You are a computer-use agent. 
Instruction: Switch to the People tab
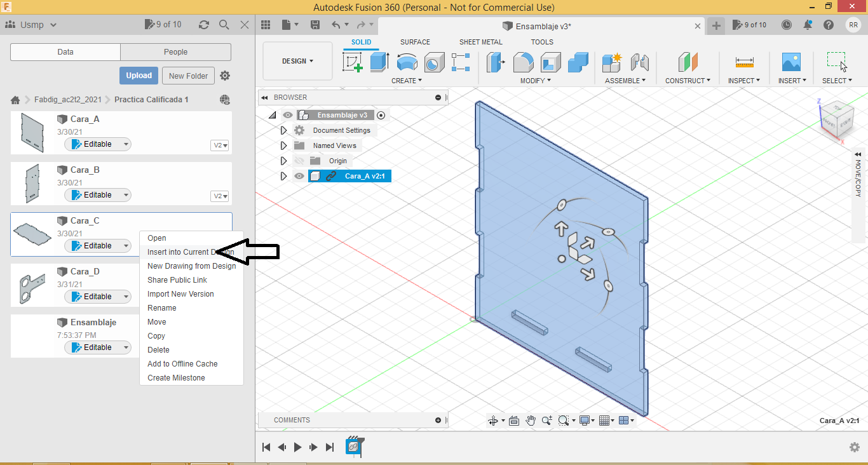[175, 52]
